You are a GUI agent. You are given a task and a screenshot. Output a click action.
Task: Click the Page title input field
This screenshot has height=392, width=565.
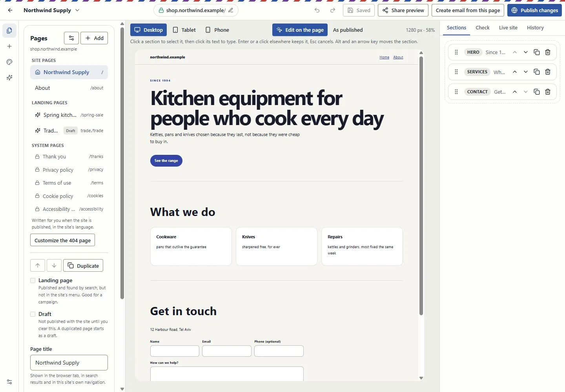[x=69, y=363]
